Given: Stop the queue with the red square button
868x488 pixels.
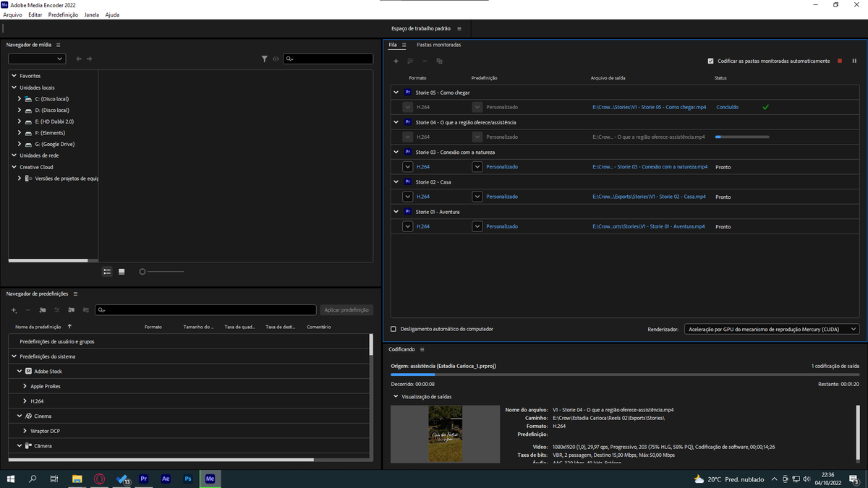Looking at the screenshot, I should coord(840,61).
